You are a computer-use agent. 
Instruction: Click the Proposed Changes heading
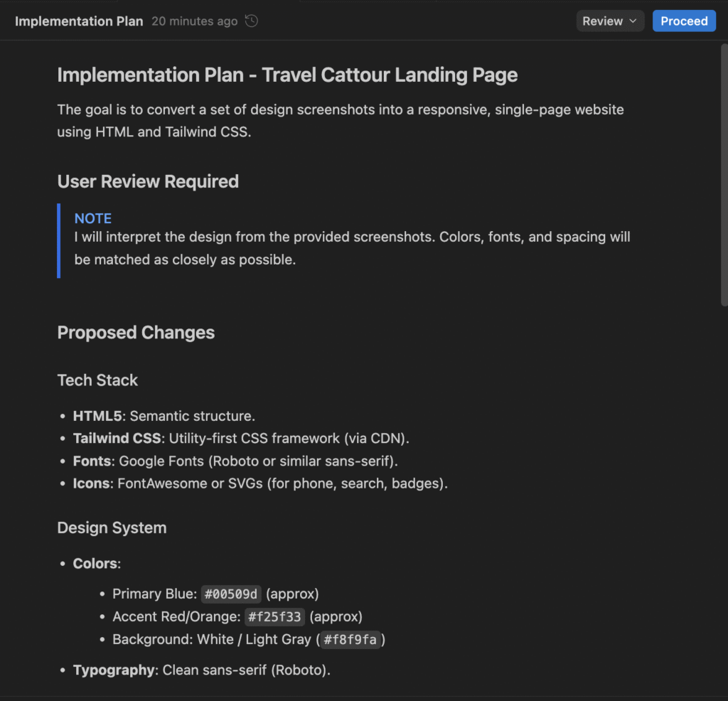point(136,333)
